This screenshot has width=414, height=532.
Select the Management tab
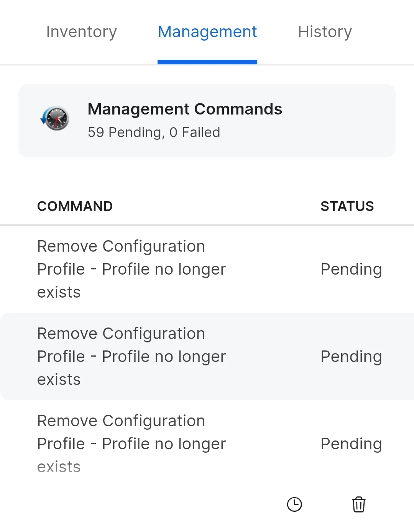207,32
